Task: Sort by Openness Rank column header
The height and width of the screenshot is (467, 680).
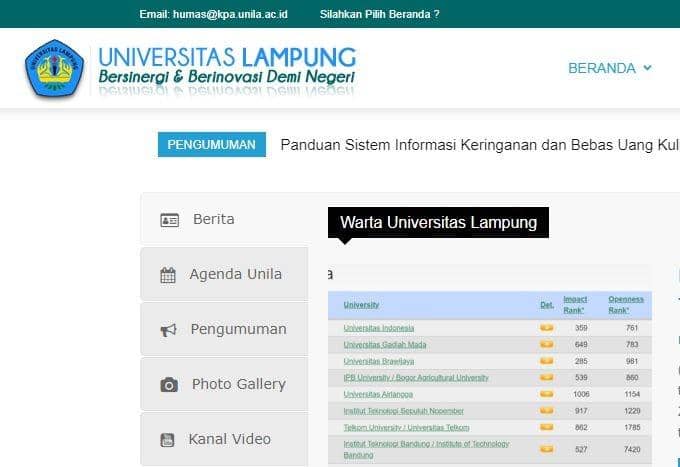Action: (x=626, y=305)
